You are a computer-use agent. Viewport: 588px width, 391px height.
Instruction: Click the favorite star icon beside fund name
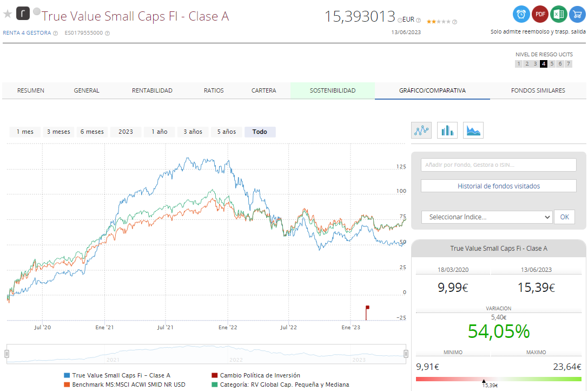(8, 14)
